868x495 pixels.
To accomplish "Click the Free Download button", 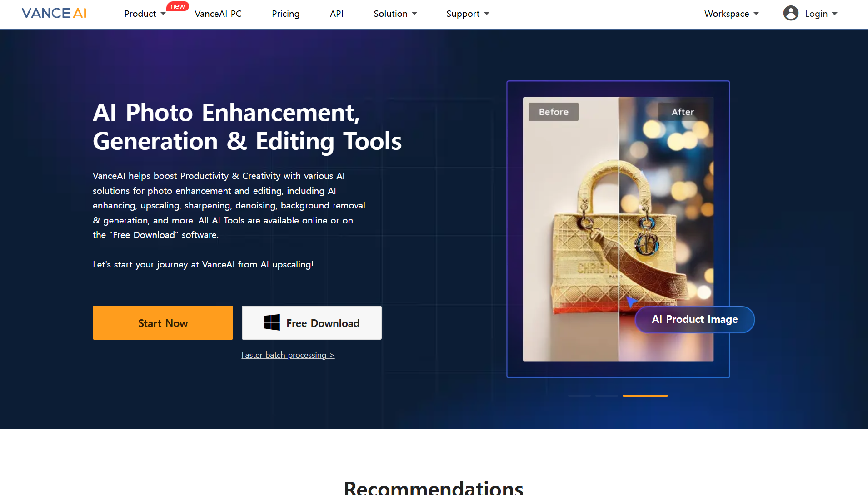I will click(312, 322).
